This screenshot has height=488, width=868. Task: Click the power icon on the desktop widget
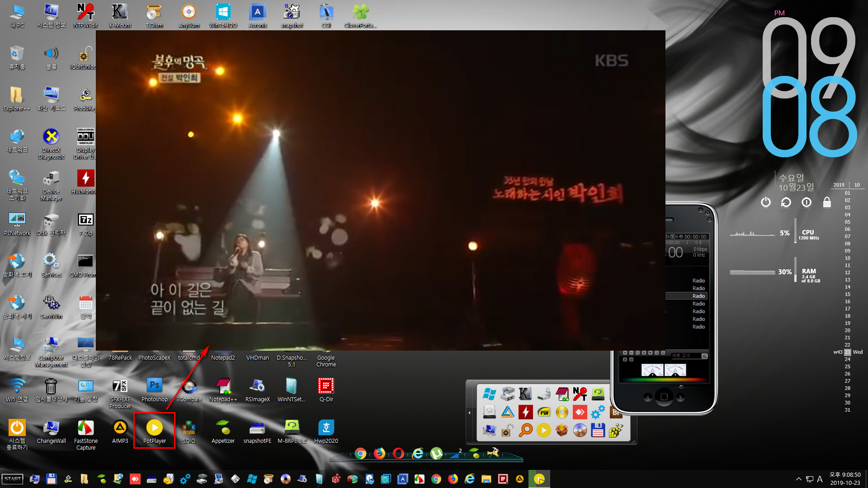[765, 202]
